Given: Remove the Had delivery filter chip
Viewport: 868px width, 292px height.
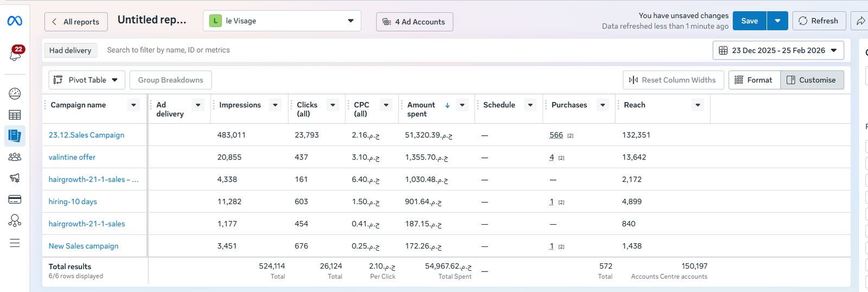Looking at the screenshot, I should (x=71, y=50).
